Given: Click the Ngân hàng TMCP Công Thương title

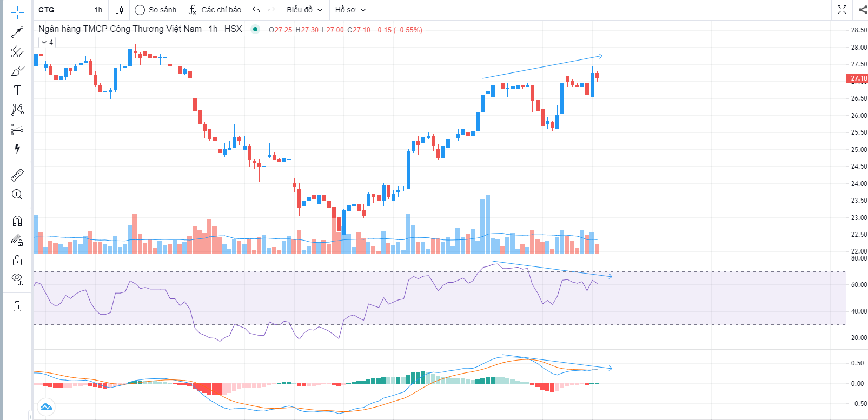Looking at the screenshot, I should (120, 29).
